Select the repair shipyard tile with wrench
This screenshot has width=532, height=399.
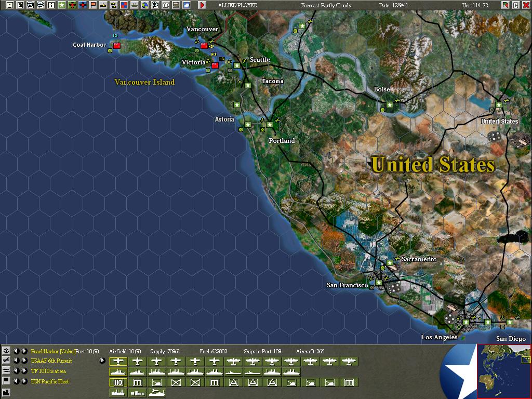[157, 393]
